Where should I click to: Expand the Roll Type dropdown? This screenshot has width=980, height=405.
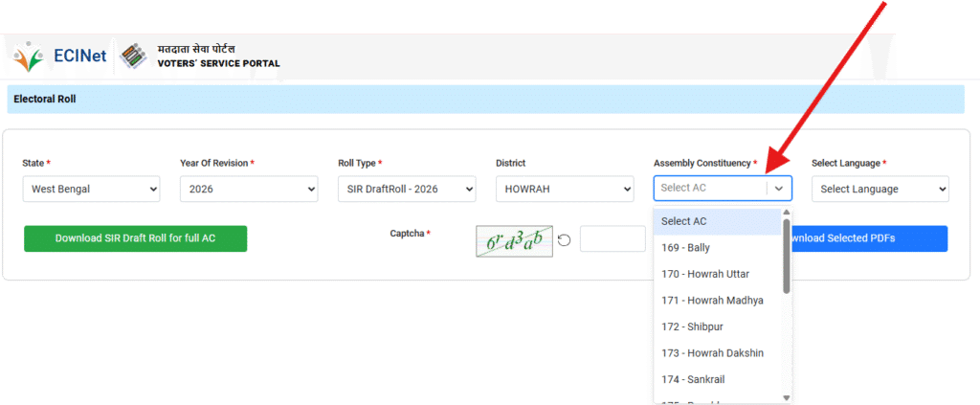(x=407, y=189)
